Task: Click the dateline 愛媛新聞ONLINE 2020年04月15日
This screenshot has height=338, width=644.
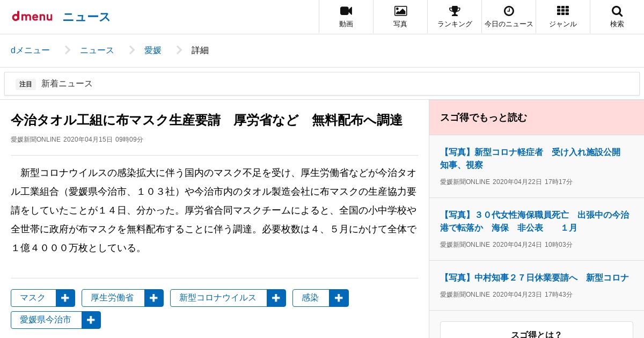Action: tap(77, 139)
